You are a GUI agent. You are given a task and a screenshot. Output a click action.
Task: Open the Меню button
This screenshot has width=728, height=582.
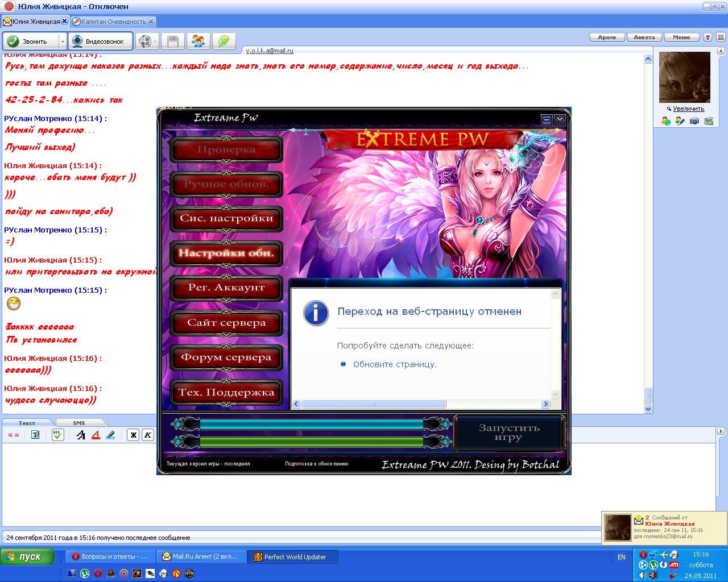pos(681,38)
